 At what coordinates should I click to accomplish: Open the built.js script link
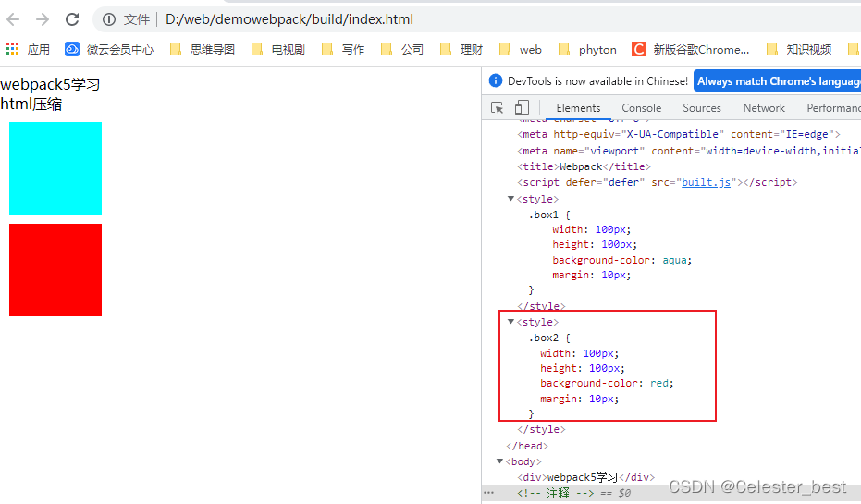coord(706,182)
